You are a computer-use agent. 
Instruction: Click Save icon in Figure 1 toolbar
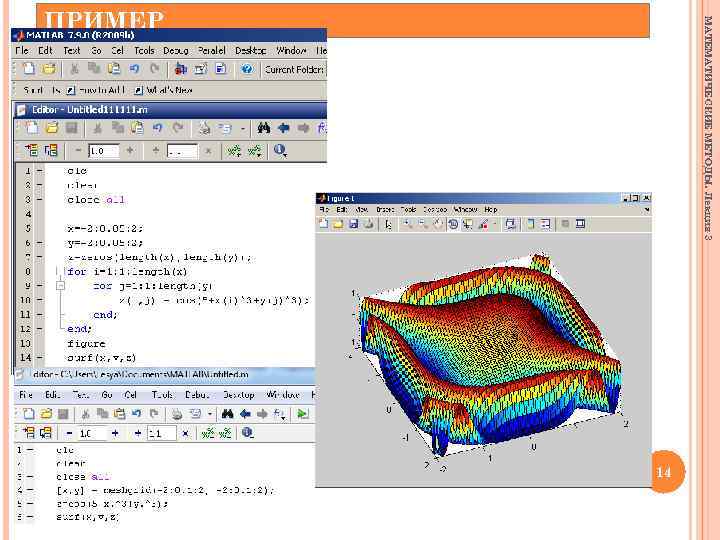(353, 224)
